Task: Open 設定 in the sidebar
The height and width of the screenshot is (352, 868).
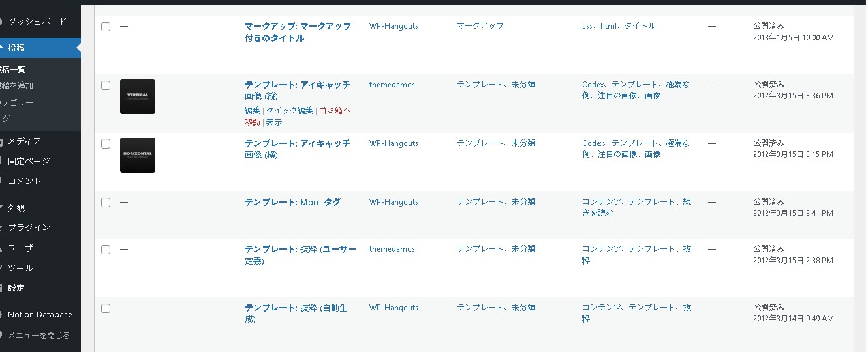Action: coord(16,287)
